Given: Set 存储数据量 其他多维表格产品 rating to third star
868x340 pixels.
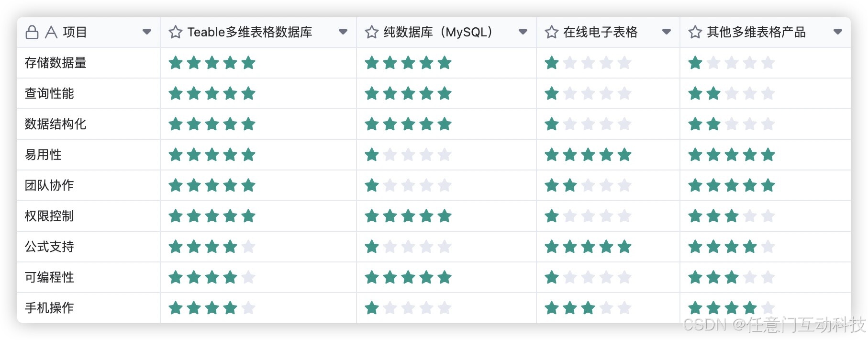Looking at the screenshot, I should (732, 63).
